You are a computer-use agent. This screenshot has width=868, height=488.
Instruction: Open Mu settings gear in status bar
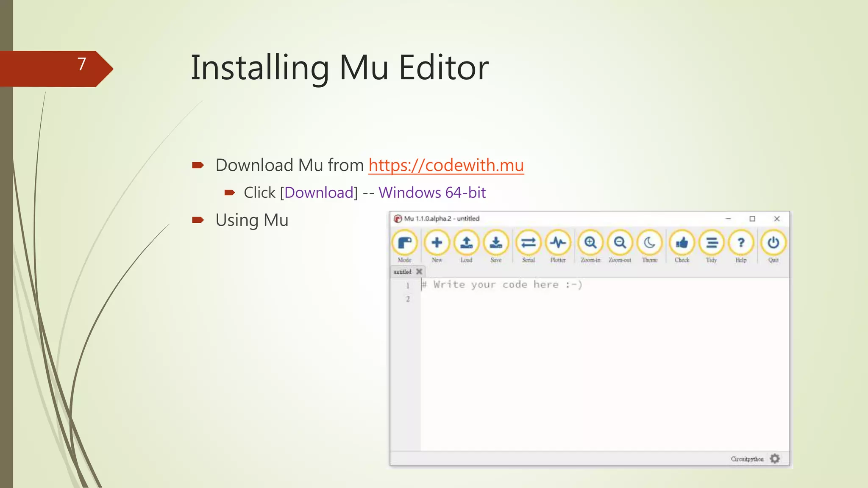pos(775,459)
